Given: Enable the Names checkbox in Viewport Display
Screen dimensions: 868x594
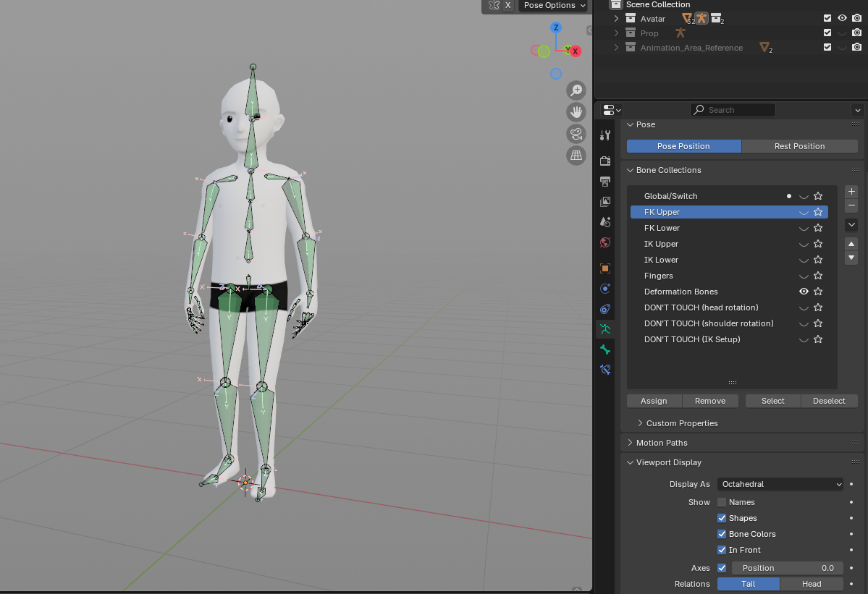Looking at the screenshot, I should (722, 502).
